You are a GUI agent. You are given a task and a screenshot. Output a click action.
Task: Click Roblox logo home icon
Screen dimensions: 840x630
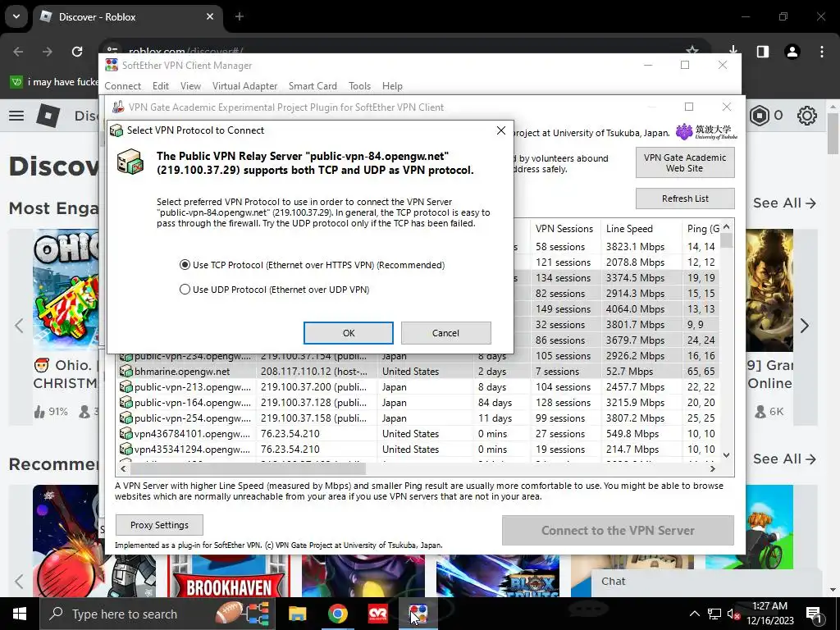[x=48, y=115]
